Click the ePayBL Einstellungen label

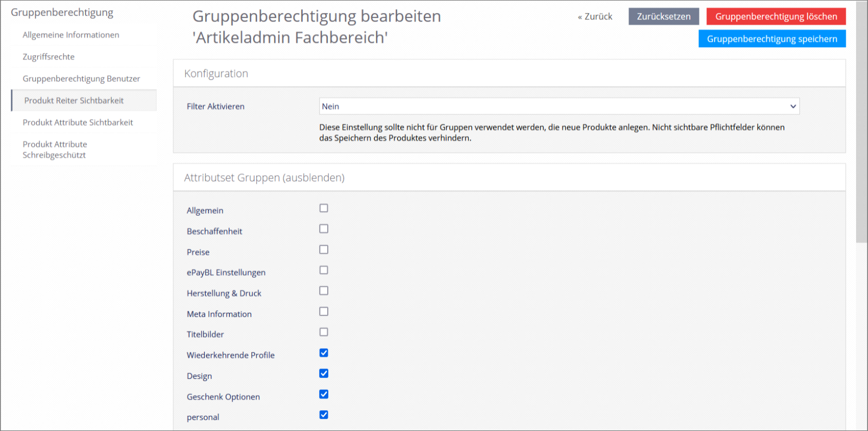coord(226,272)
